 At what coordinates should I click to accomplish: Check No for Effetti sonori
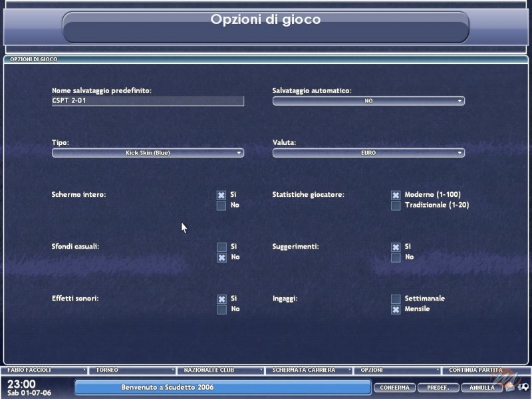tap(221, 309)
